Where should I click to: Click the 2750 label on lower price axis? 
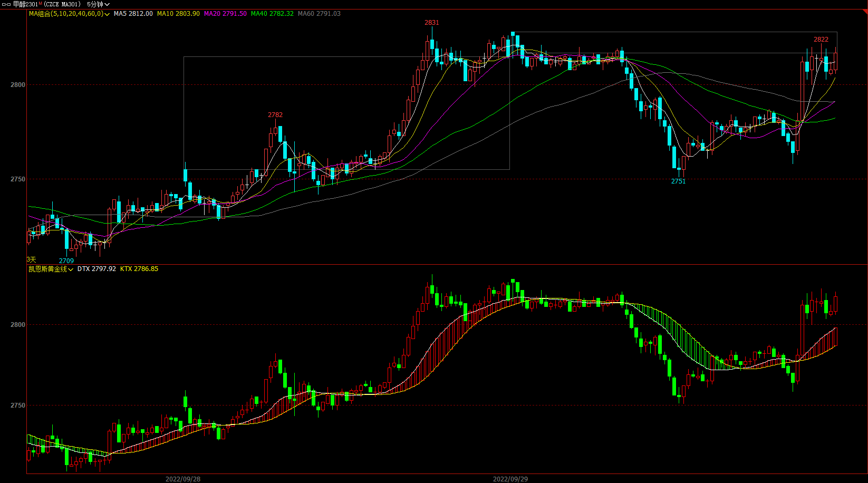(18, 405)
